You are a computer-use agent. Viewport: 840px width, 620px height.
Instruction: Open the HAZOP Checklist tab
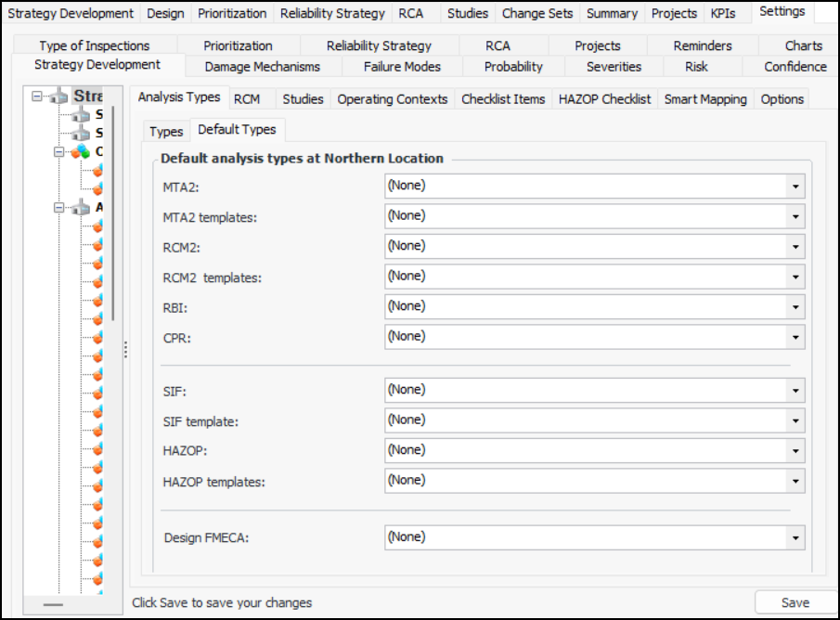(604, 99)
